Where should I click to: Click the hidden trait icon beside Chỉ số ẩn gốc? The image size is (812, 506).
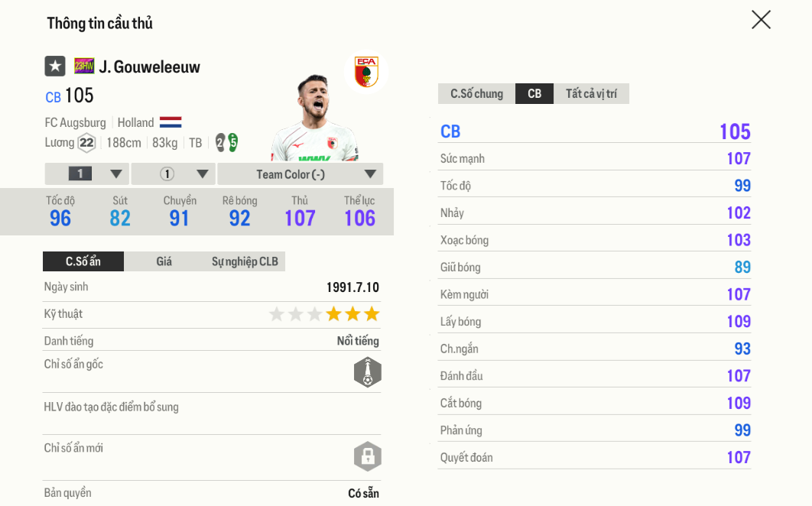click(367, 372)
